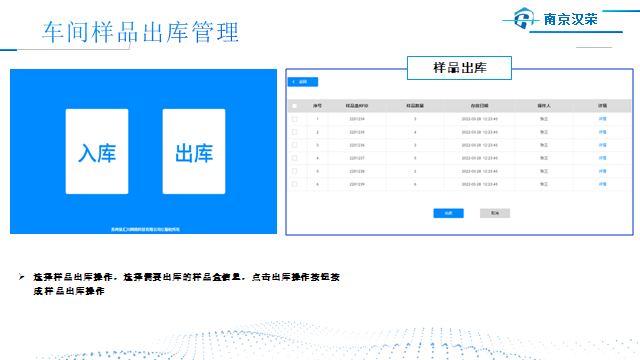Check the checkbox for RFID 2201237

[x=294, y=158]
